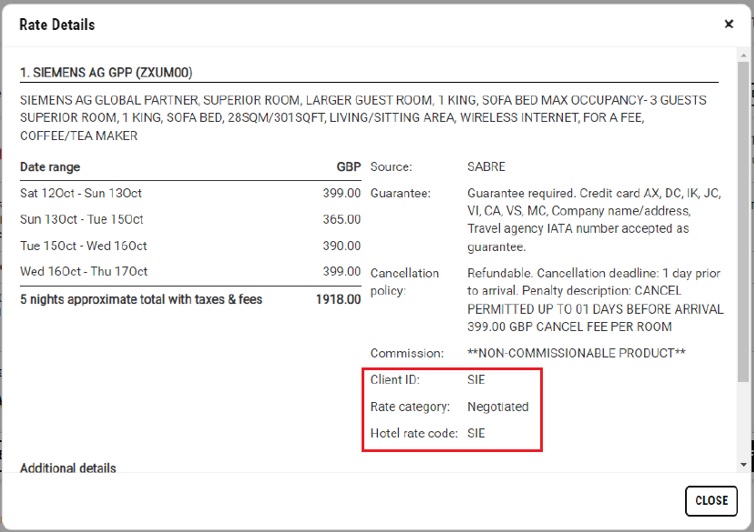Image resolution: width=754 pixels, height=532 pixels.
Task: Click the 'Cancellation policy:' label
Action: (404, 282)
